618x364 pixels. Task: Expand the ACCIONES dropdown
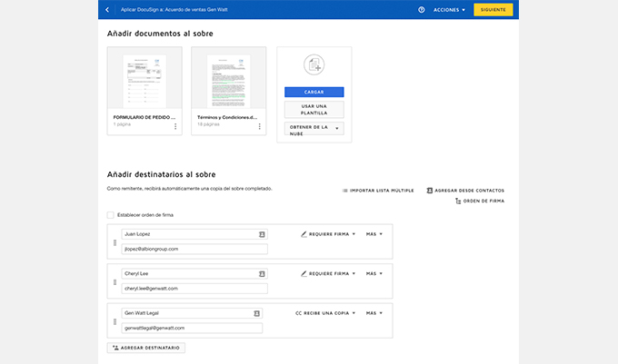(x=449, y=10)
